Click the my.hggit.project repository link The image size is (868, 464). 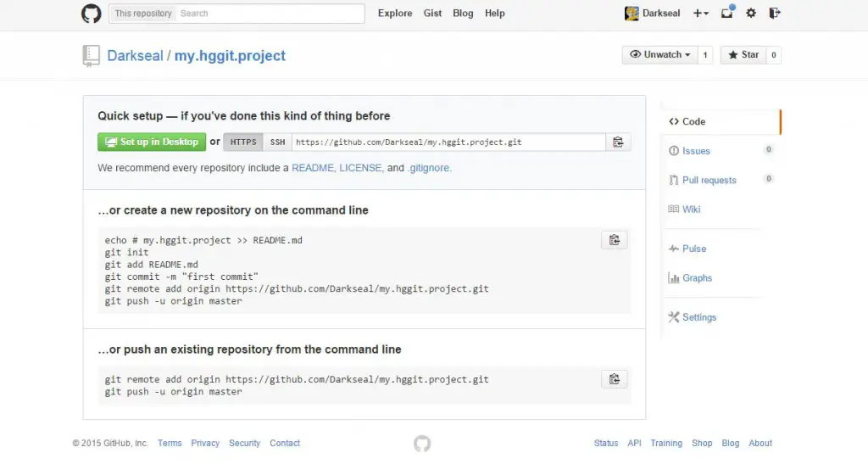click(x=230, y=55)
